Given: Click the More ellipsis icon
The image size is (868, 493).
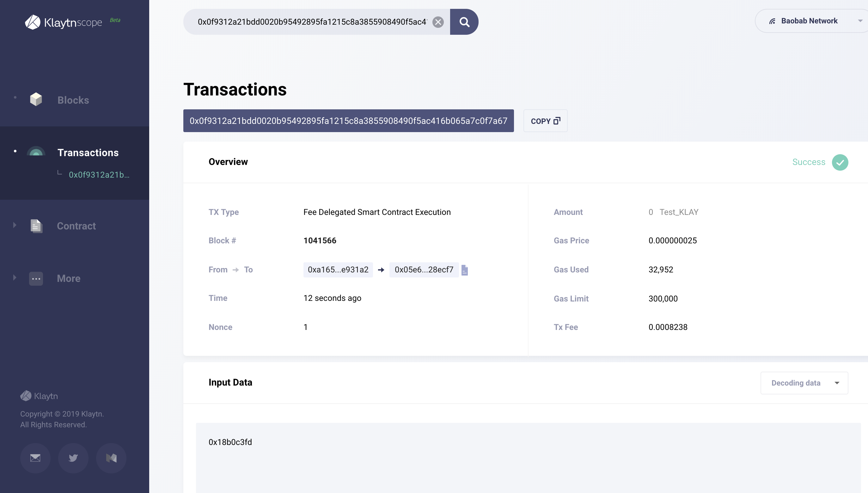Looking at the screenshot, I should pyautogui.click(x=36, y=279).
